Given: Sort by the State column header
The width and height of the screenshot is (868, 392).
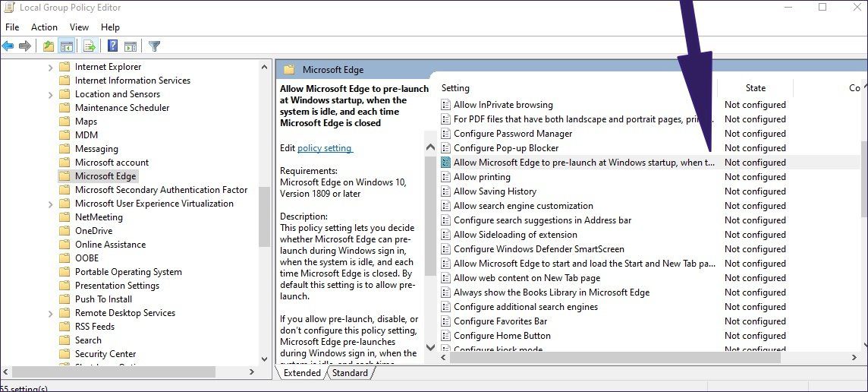Looking at the screenshot, I should pyautogui.click(x=756, y=88).
